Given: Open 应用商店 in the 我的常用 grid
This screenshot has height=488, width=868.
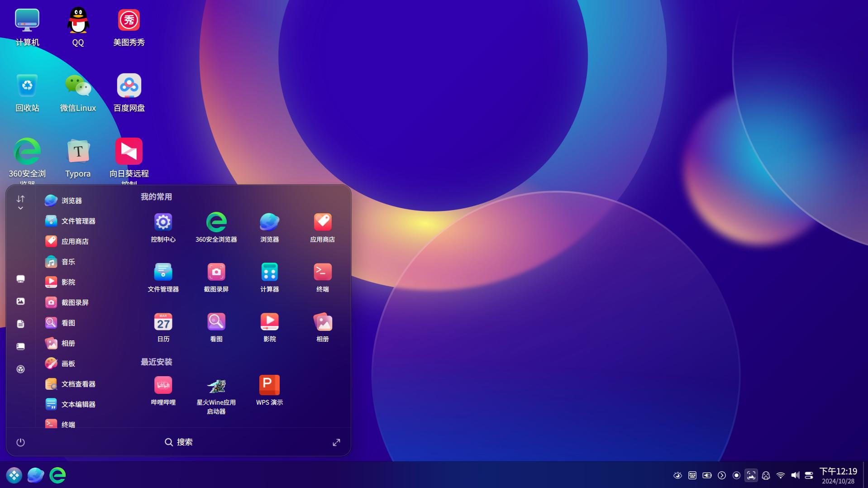Looking at the screenshot, I should click(x=322, y=227).
